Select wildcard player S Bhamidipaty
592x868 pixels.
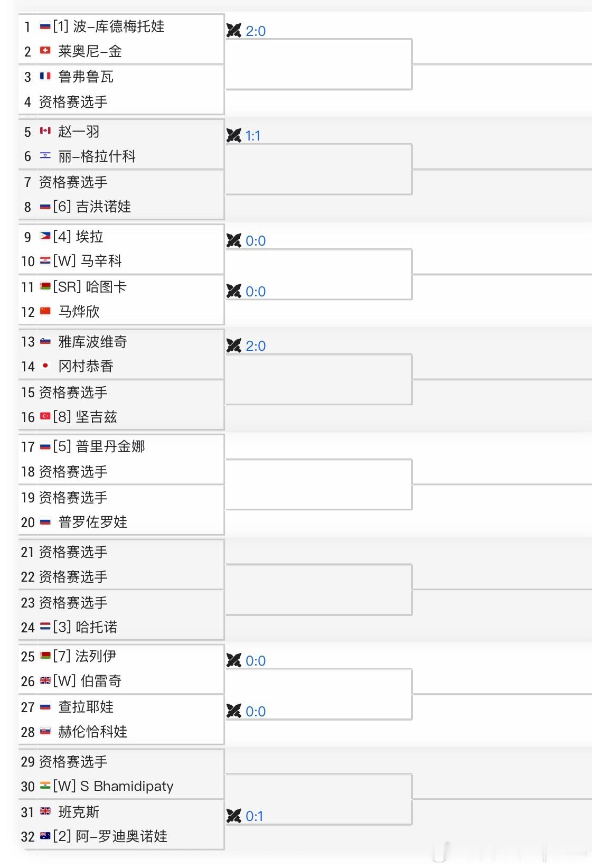[x=114, y=786]
